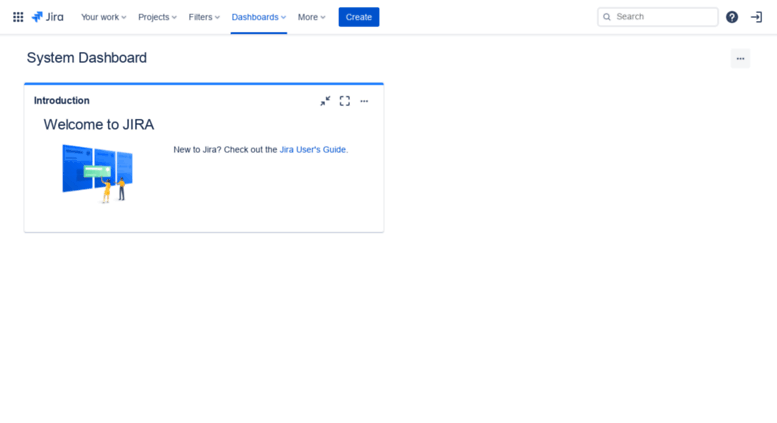
Task: Open Introduction gadget options menu
Action: click(x=364, y=101)
